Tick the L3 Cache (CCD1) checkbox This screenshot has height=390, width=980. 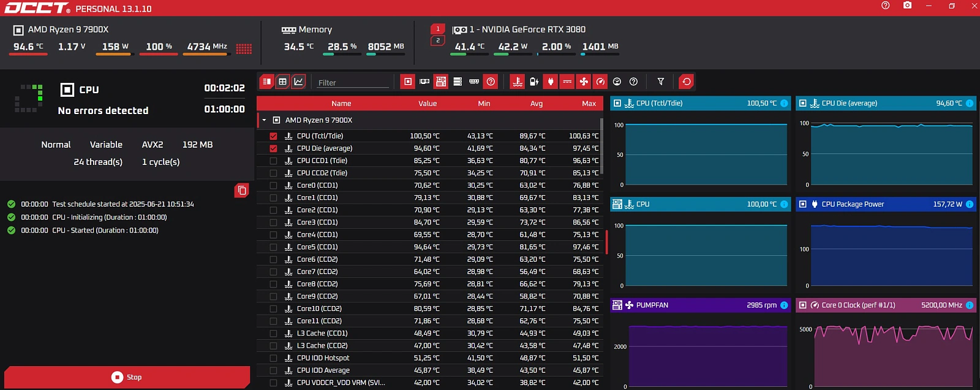(273, 333)
